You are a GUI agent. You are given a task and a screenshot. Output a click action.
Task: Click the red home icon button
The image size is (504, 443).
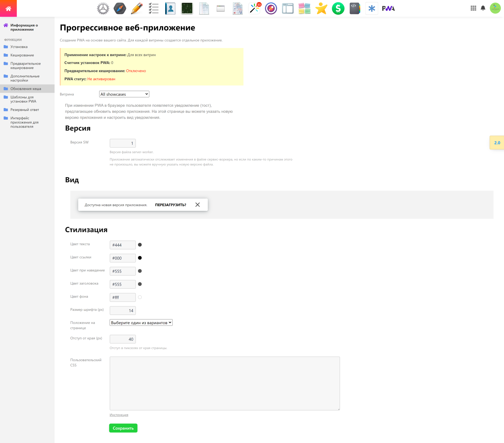[x=8, y=8]
